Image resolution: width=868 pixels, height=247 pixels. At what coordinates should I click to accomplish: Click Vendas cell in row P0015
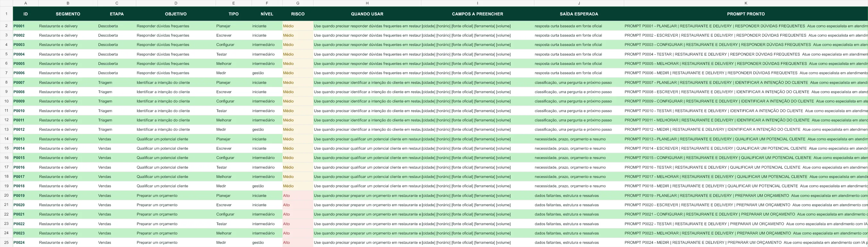(x=117, y=158)
